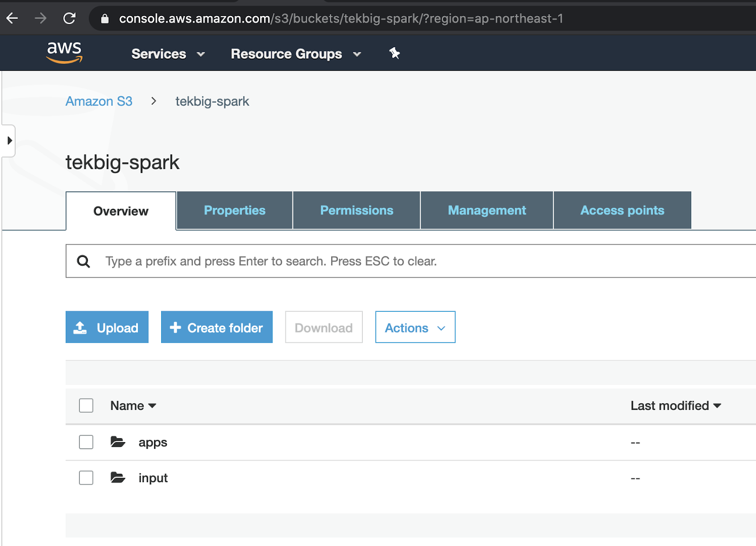
Task: Follow the Amazon S3 breadcrumb link
Action: (x=99, y=102)
